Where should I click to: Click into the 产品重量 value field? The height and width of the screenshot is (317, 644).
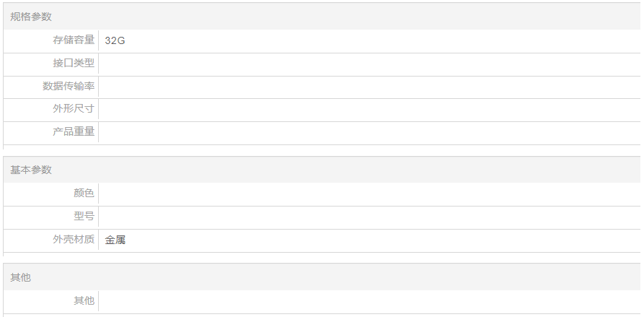tap(368, 133)
